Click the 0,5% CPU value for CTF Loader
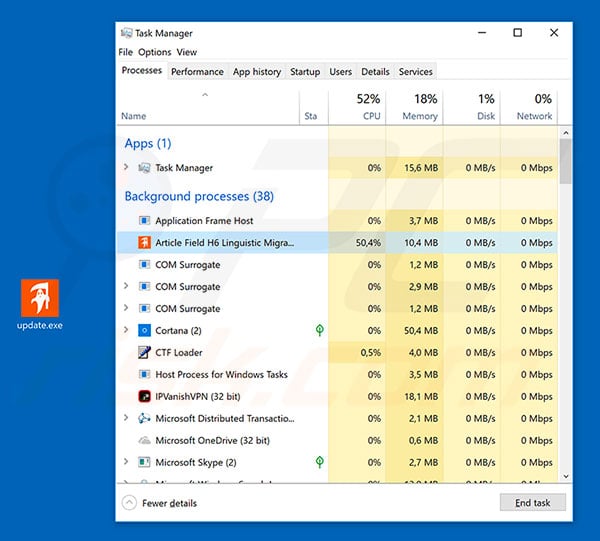 click(x=370, y=352)
